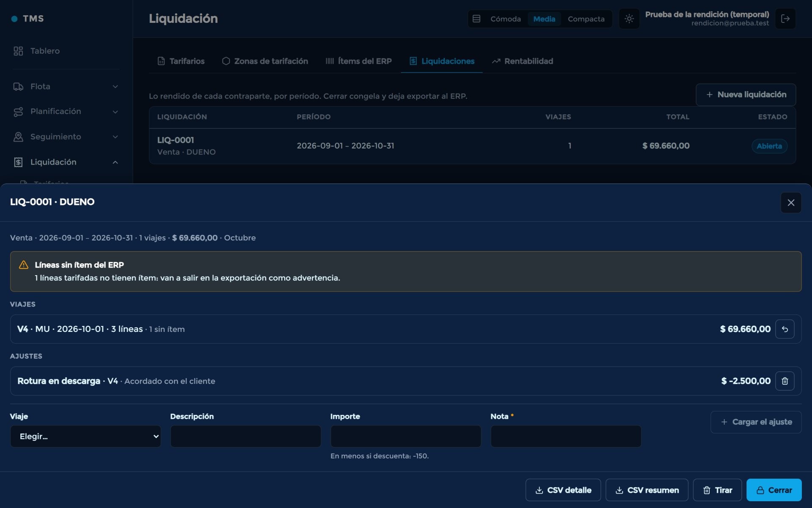Select Media density option
Screen dimensions: 812x508
544,19
